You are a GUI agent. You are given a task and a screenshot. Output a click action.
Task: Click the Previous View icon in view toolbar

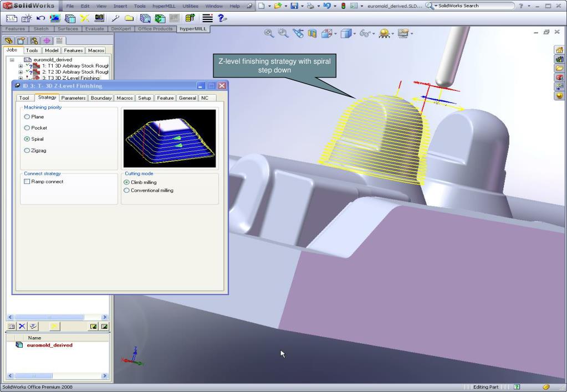coord(298,33)
